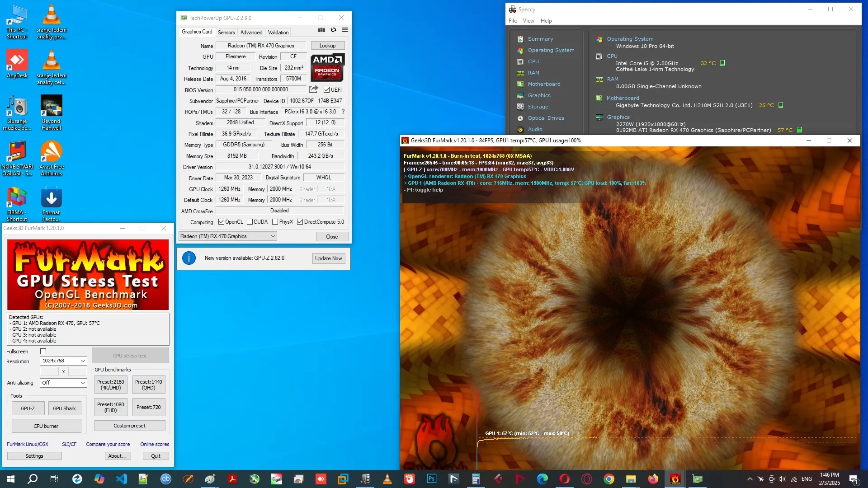The image size is (868, 488).
Task: Click the AMD Radeon Graphics logo
Action: (x=328, y=67)
